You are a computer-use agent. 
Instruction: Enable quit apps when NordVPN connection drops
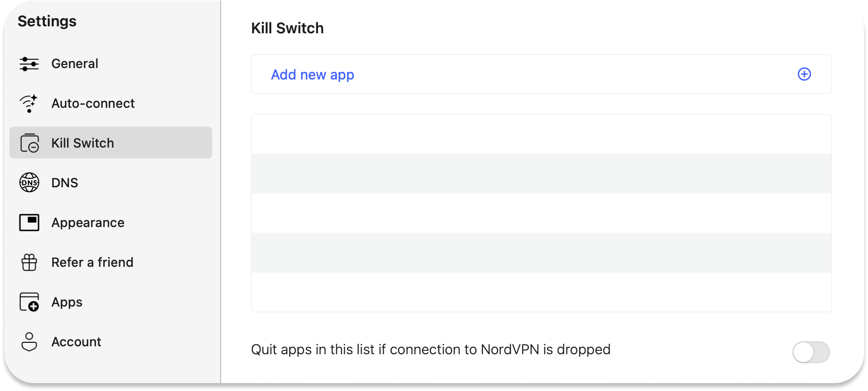coord(811,352)
